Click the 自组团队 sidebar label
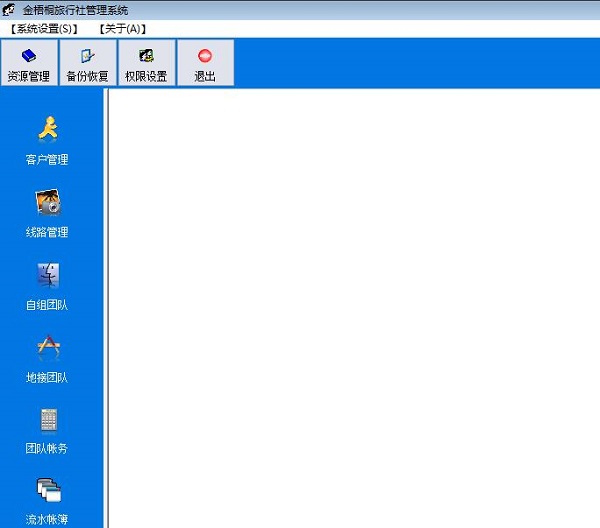This screenshot has height=528, width=600. click(x=47, y=305)
